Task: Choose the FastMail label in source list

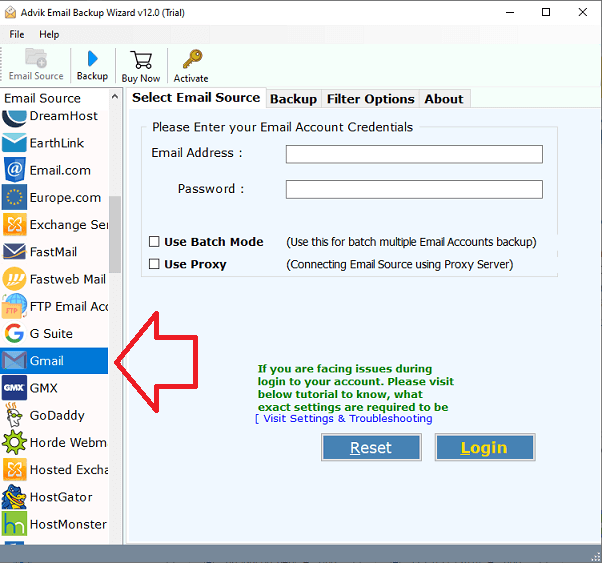Action: [x=53, y=252]
